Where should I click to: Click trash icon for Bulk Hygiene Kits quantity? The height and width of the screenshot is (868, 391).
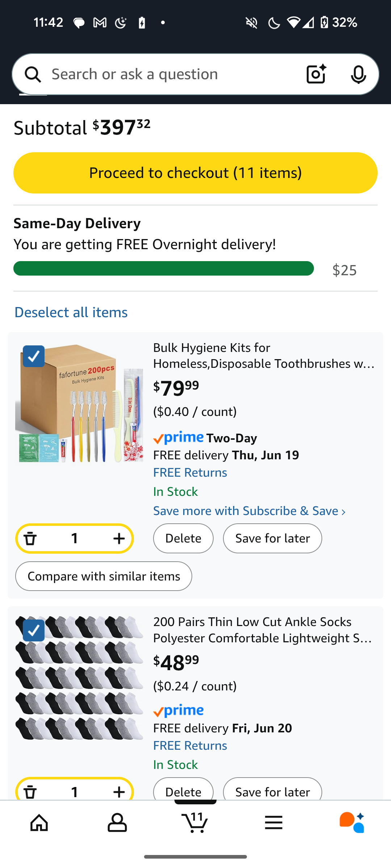pyautogui.click(x=30, y=539)
